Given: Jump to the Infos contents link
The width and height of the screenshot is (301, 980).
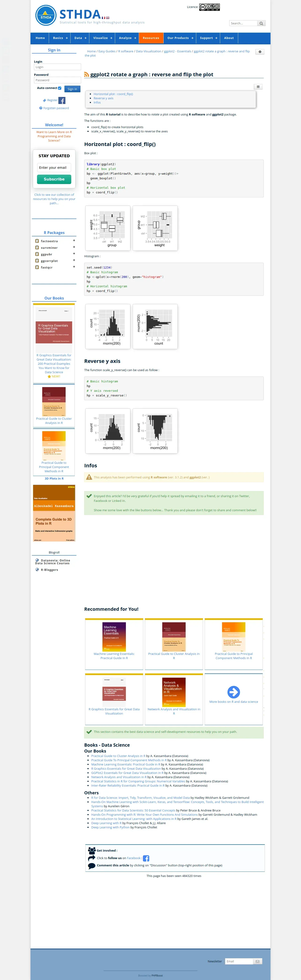Looking at the screenshot, I should [x=97, y=102].
